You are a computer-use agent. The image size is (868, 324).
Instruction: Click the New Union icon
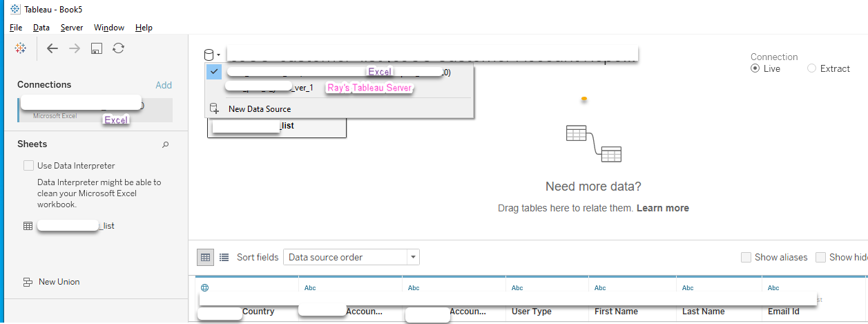coord(28,282)
